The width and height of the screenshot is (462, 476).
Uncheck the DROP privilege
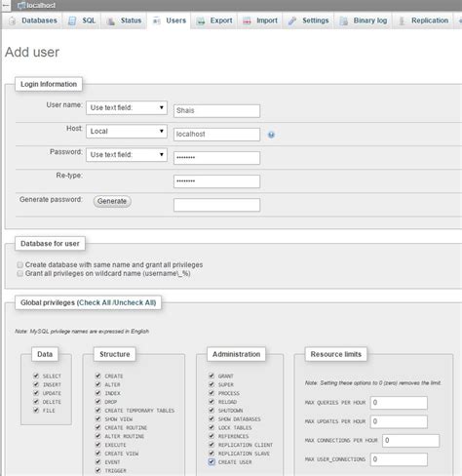pos(98,402)
